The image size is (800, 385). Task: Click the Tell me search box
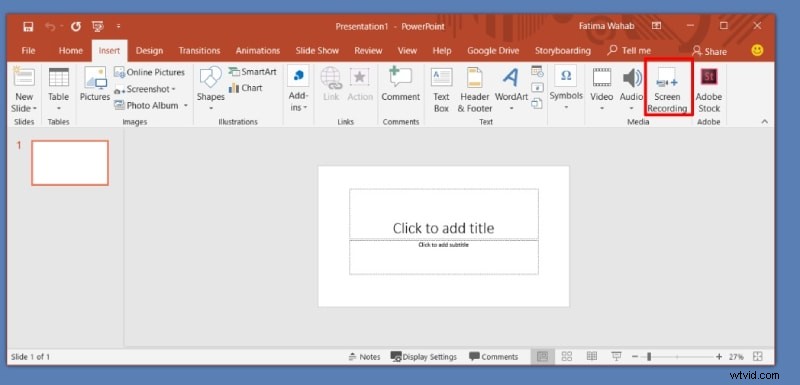pos(629,50)
